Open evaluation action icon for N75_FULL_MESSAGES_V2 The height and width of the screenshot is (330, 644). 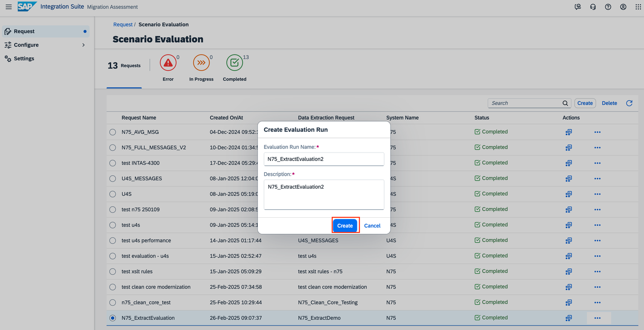tap(568, 148)
